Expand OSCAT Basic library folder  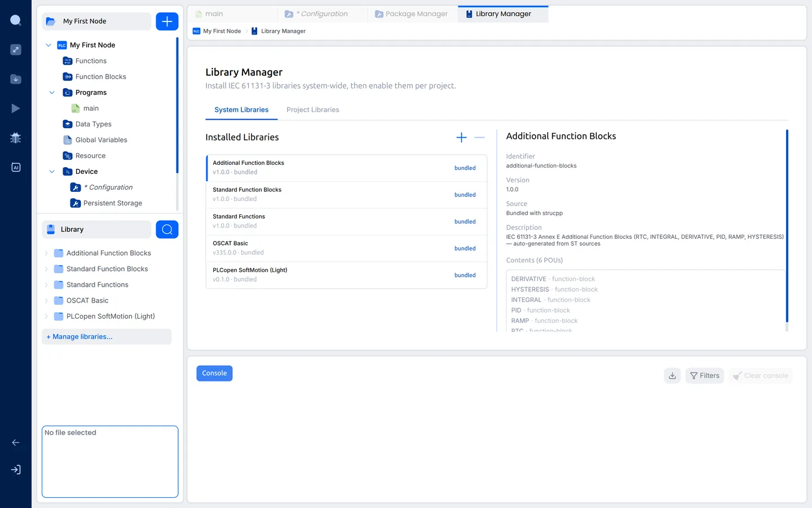pyautogui.click(x=46, y=300)
